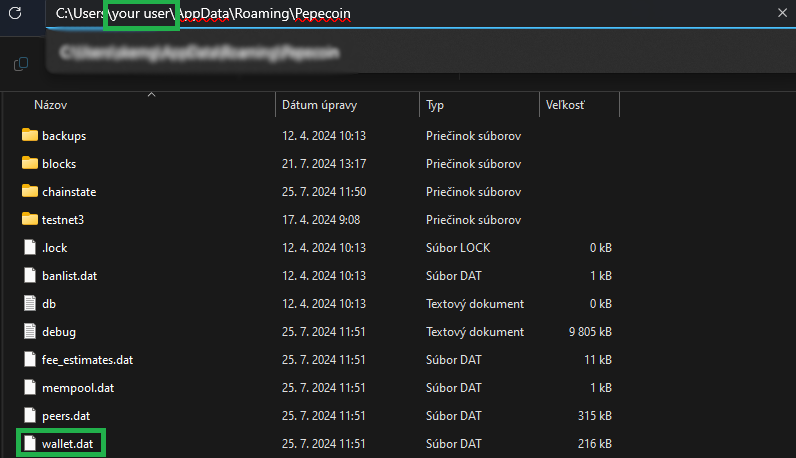Image resolution: width=796 pixels, height=458 pixels.
Task: Click the fee_estimates.dat file icon
Action: 30,359
